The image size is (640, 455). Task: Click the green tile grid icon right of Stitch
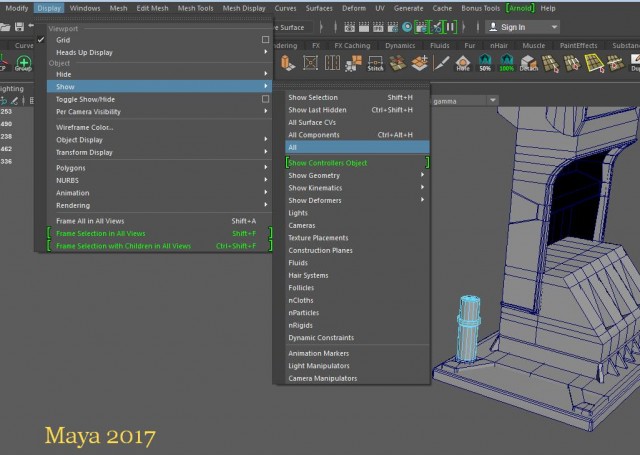point(397,63)
